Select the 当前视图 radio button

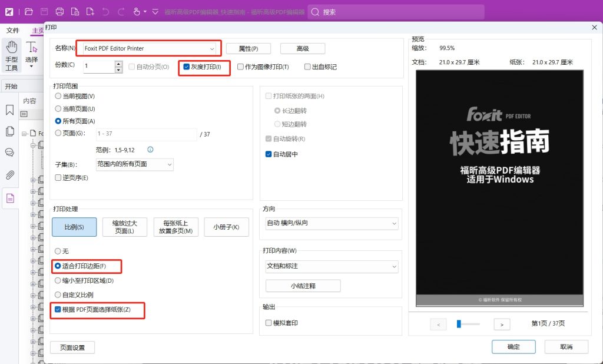pyautogui.click(x=58, y=96)
